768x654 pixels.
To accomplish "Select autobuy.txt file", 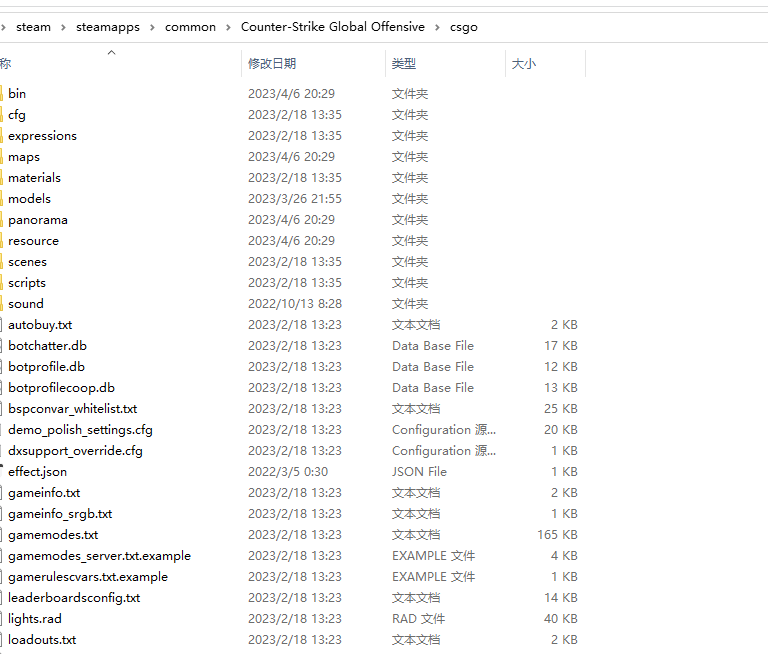I will click(40, 325).
